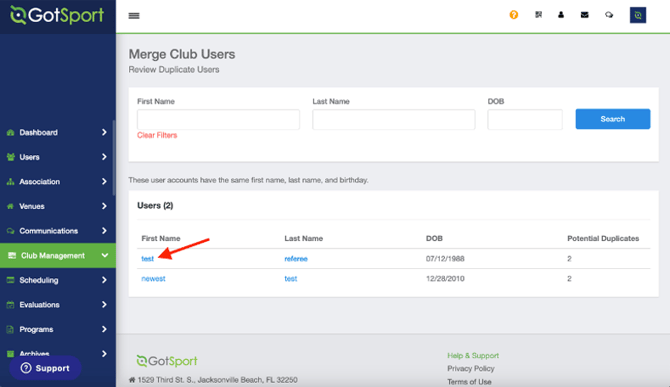The height and width of the screenshot is (387, 670).
Task: Collapse the Club Management menu chevron
Action: coord(105,255)
